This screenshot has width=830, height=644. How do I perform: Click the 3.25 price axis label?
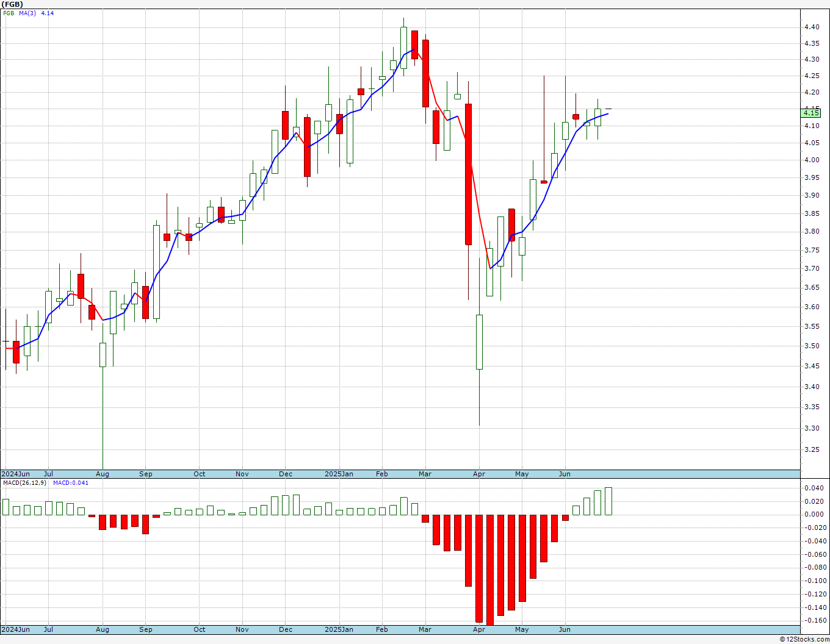[812, 449]
